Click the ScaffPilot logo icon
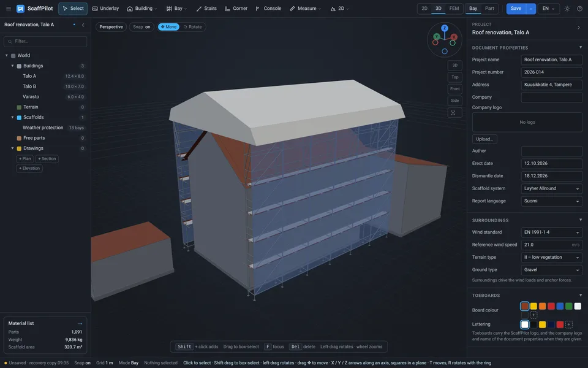The image size is (588, 368). (21, 9)
